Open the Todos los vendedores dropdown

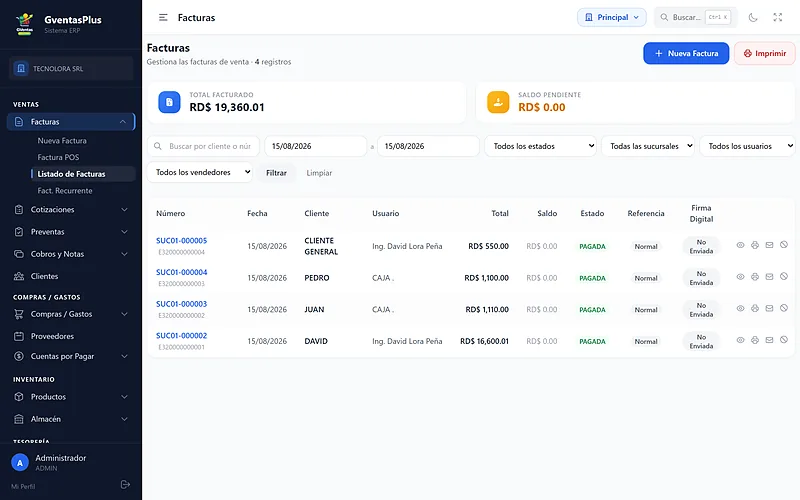[199, 172]
